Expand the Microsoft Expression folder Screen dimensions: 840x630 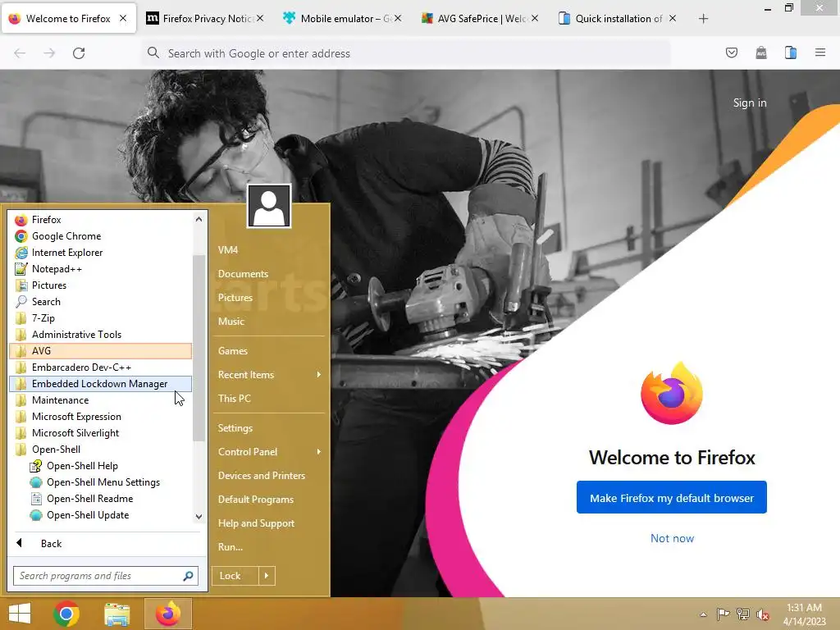pos(101,417)
